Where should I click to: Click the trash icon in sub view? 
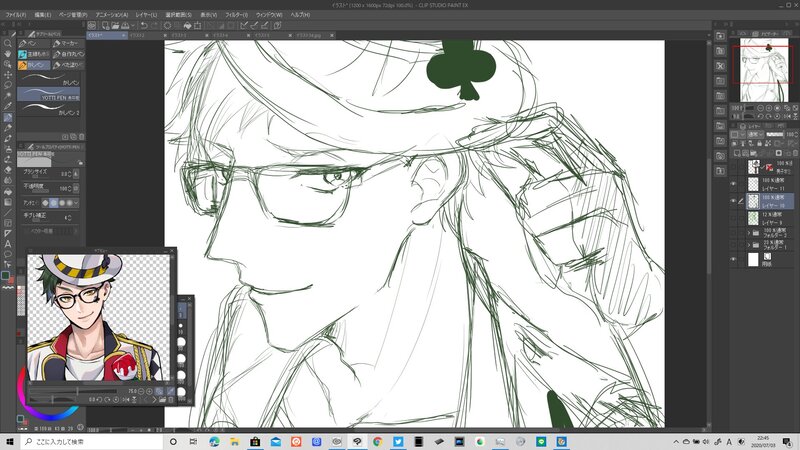[171, 399]
